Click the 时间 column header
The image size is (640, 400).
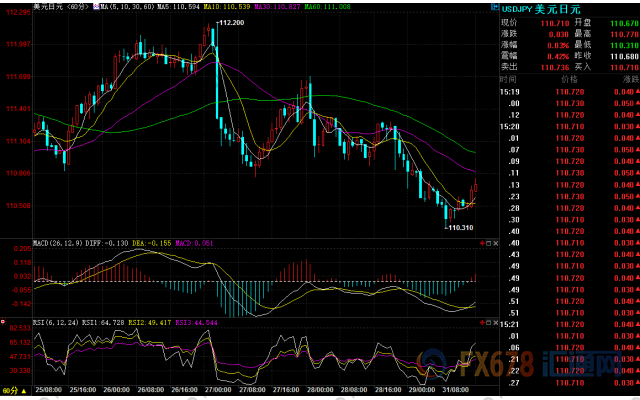pyautogui.click(x=508, y=78)
